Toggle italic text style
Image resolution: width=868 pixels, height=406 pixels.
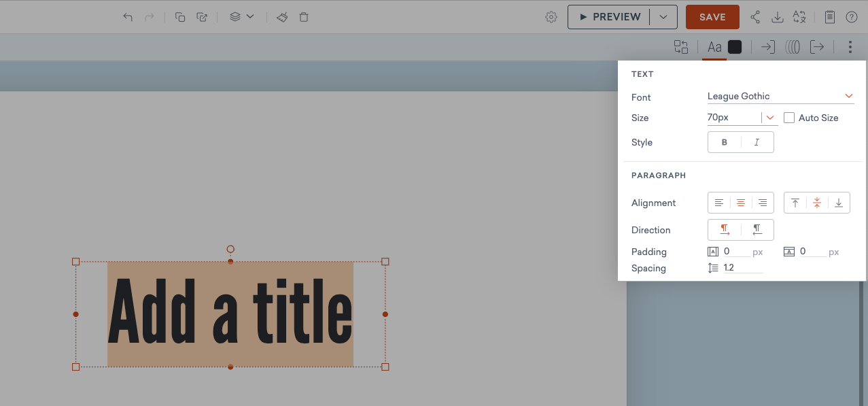point(757,141)
